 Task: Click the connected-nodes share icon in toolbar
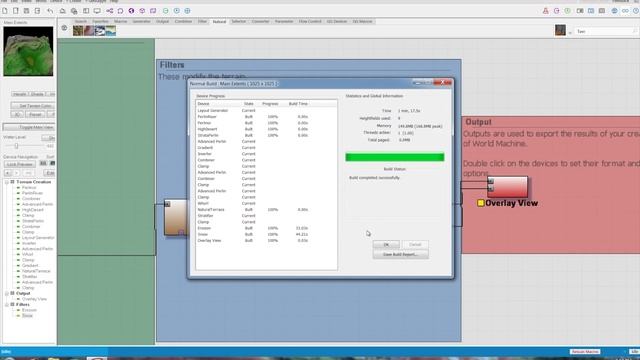pos(109,11)
